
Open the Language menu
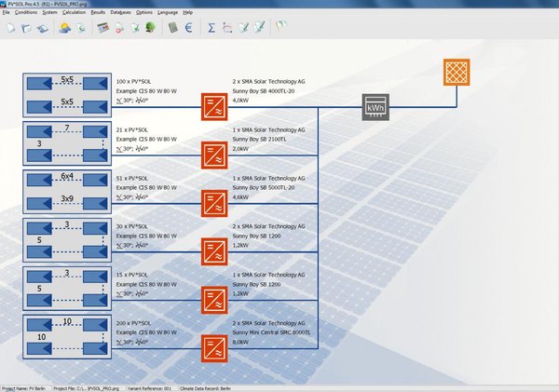[x=168, y=12]
